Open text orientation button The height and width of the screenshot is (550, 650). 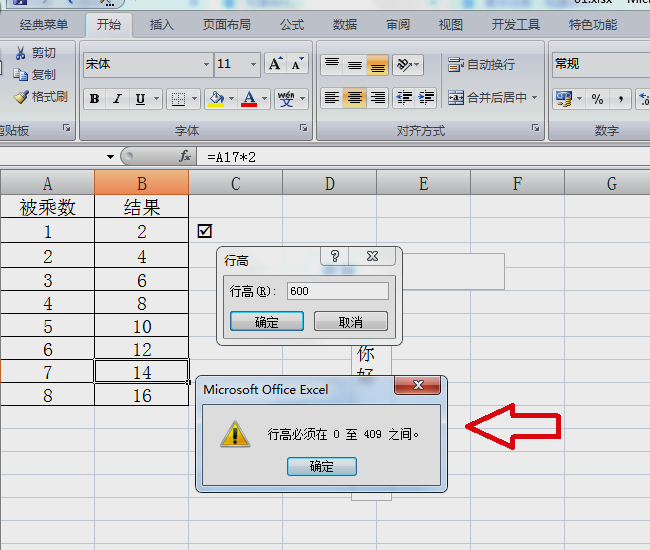(408, 65)
